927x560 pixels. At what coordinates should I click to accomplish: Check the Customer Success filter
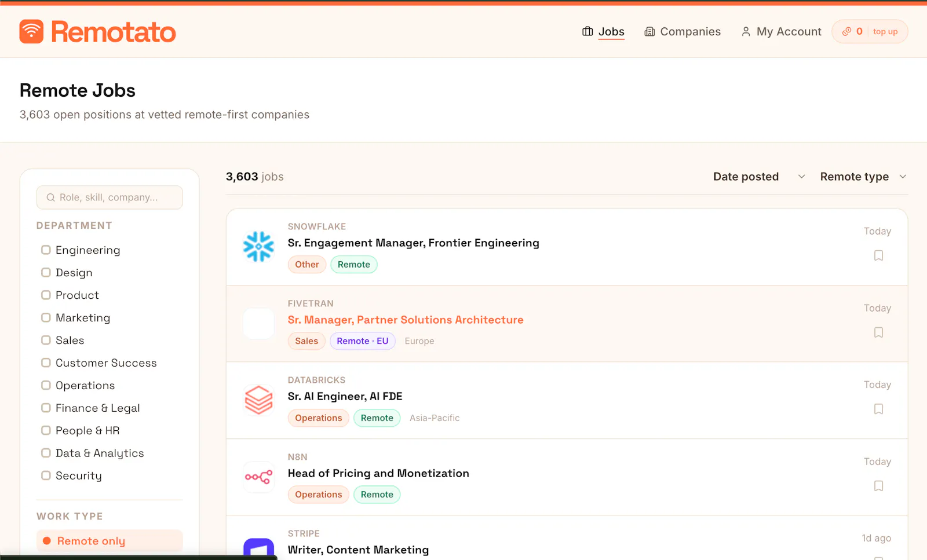[x=46, y=363]
